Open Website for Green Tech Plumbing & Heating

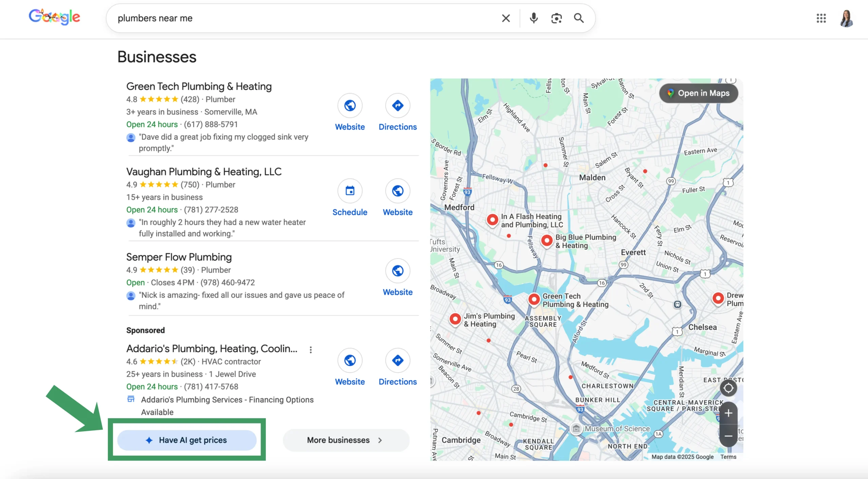click(x=350, y=105)
